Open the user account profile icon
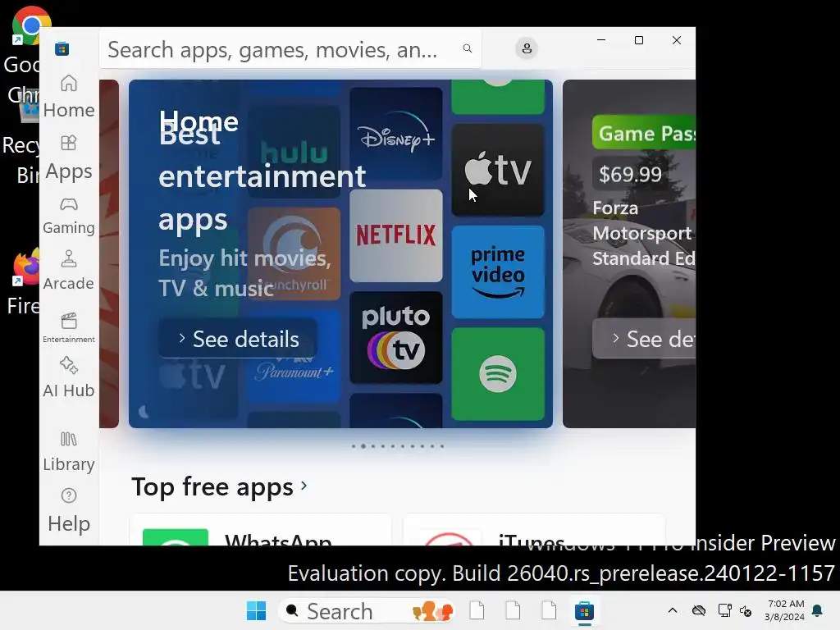This screenshot has width=840, height=630. [x=527, y=48]
